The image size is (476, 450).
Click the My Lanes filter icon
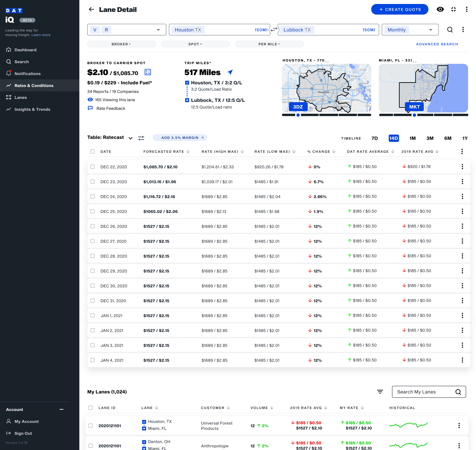click(380, 392)
